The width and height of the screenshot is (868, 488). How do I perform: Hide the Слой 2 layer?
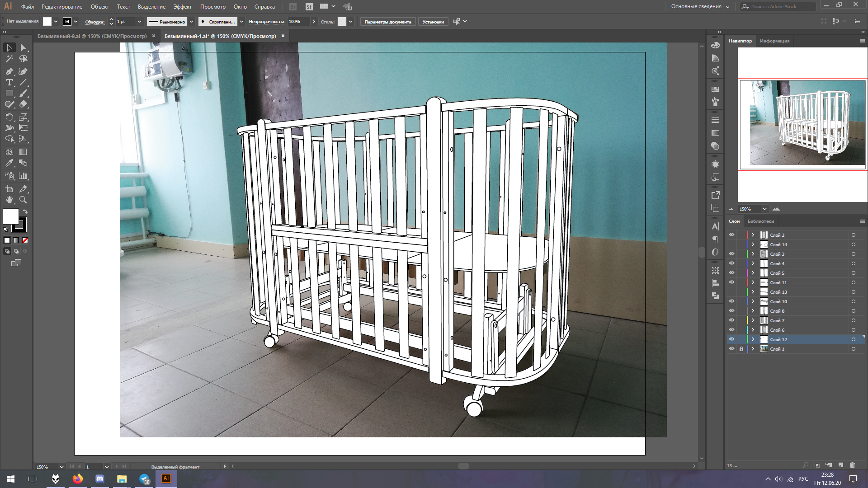731,235
